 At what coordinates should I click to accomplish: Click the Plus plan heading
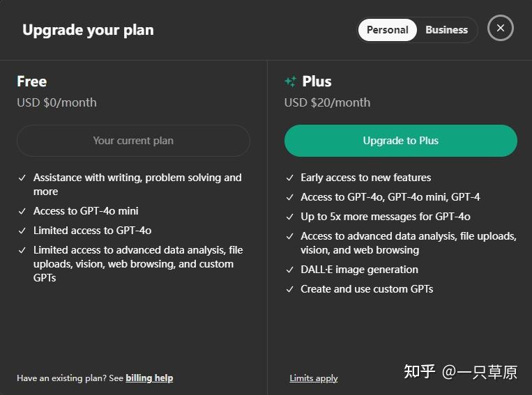(317, 82)
